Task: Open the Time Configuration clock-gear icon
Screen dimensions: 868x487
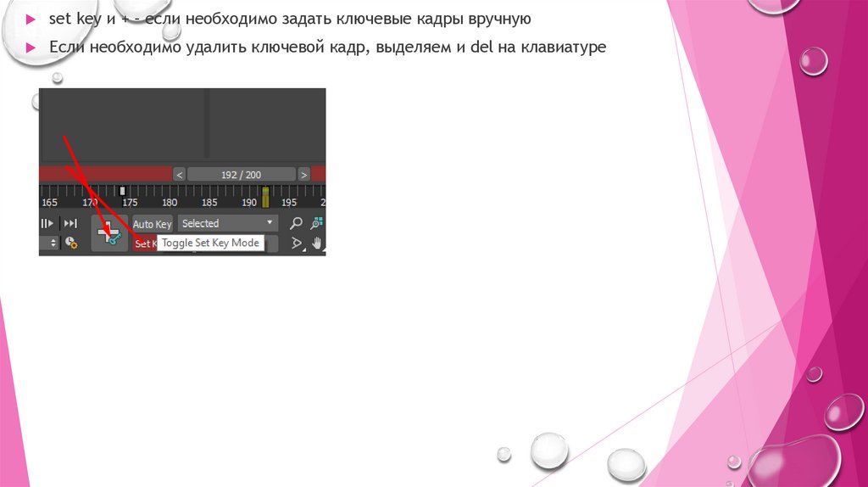Action: click(71, 243)
